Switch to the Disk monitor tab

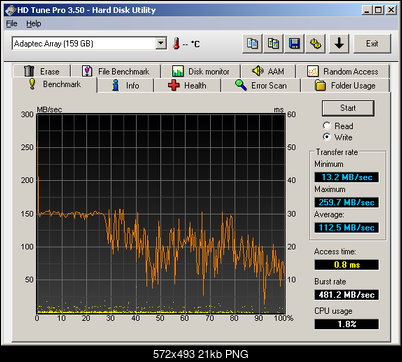point(201,71)
